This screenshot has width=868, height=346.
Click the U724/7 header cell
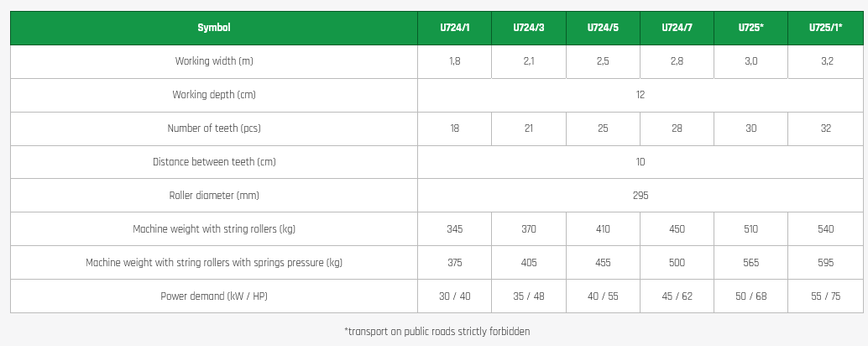click(x=677, y=28)
